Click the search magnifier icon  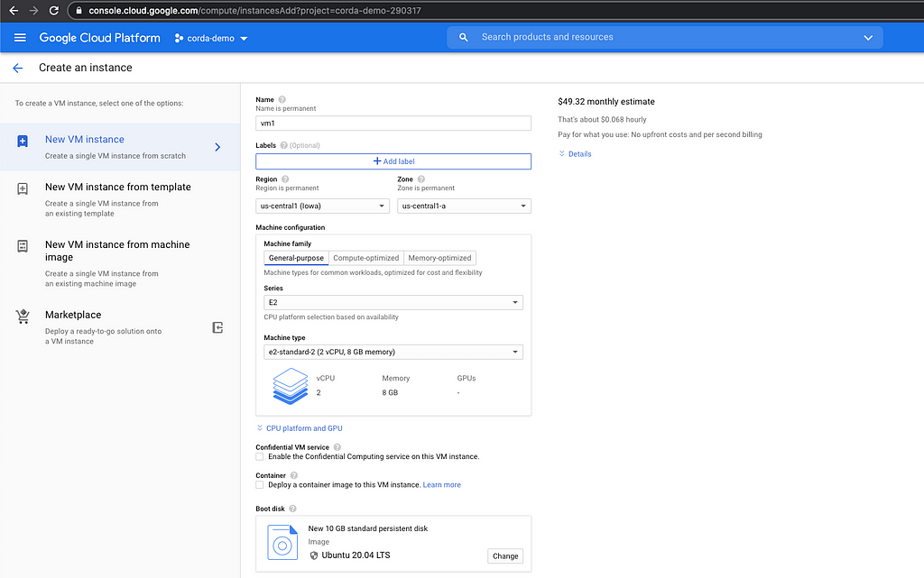(x=464, y=37)
